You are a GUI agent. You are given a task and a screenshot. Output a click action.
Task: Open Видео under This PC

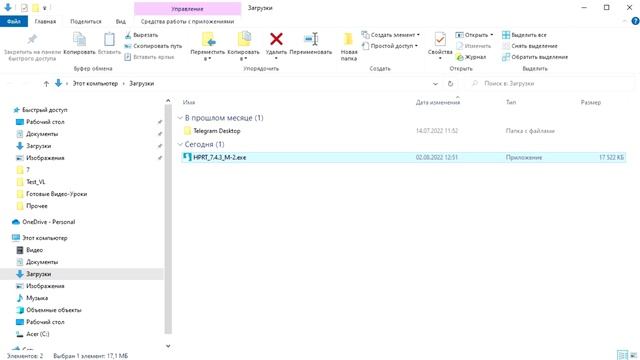34,250
